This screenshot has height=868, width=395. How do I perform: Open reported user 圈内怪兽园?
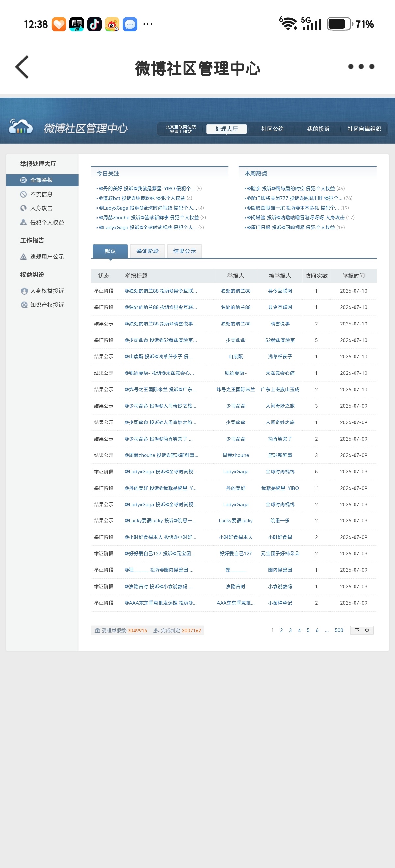[x=280, y=570]
